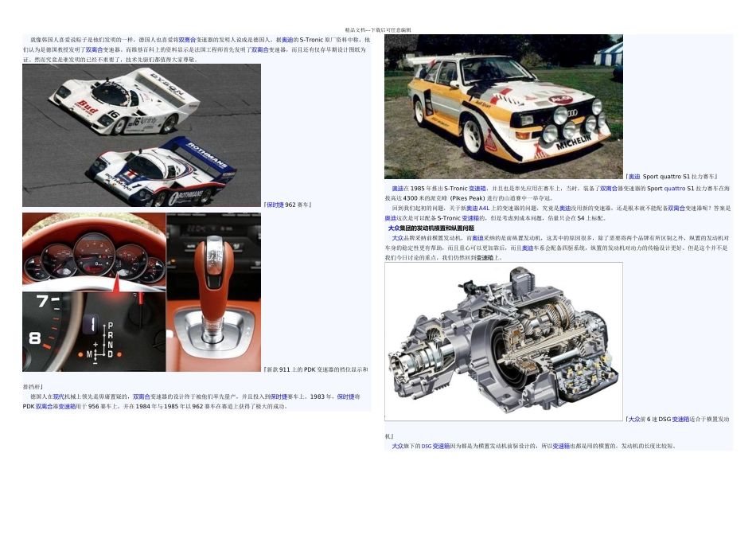756x535 pixels.
Task: Click the 奥迪 link before 这次是可以配备
Action: click(x=391, y=218)
